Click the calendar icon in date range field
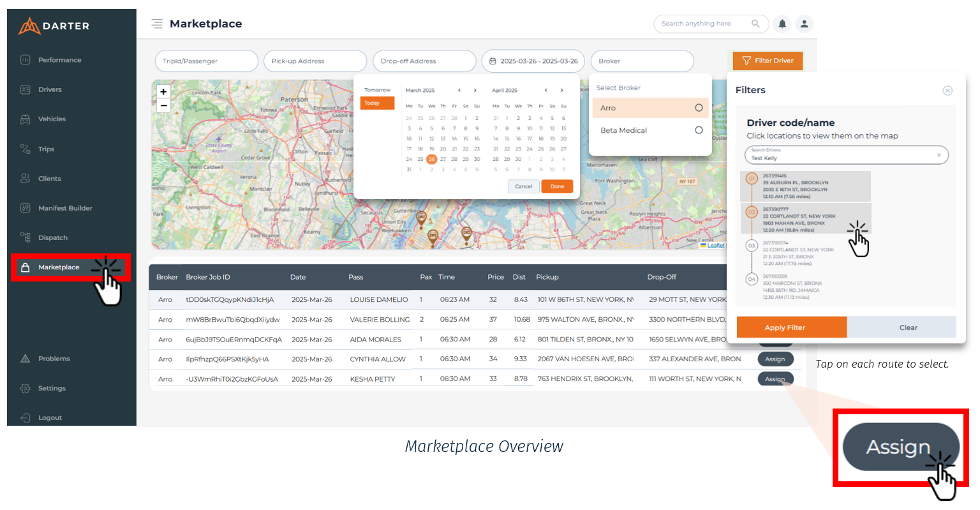 493,61
